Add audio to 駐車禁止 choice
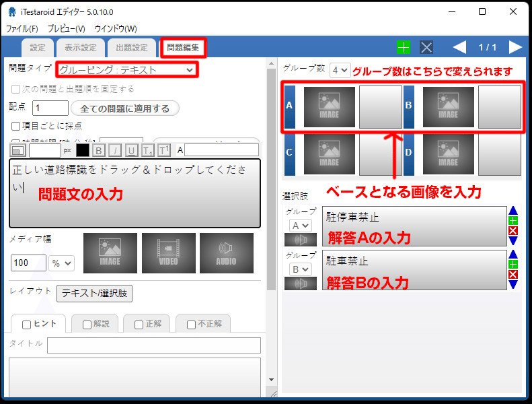532x404 pixels. tap(300, 283)
